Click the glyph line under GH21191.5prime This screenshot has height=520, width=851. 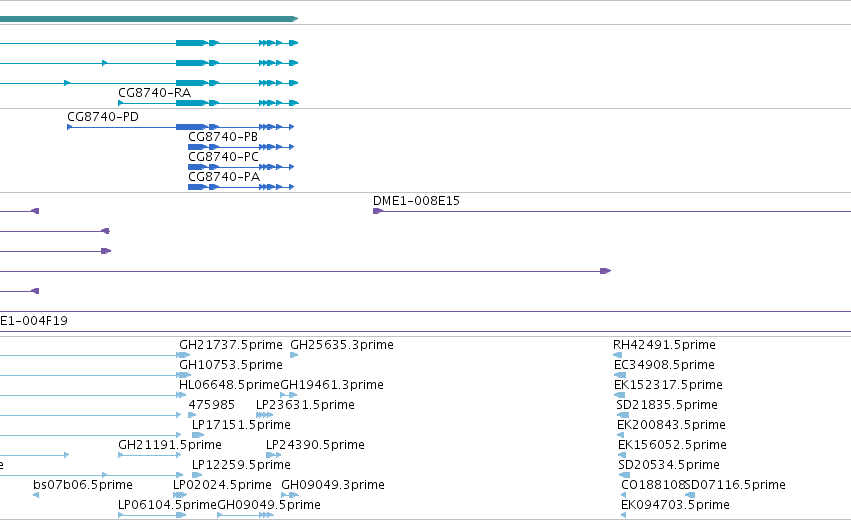pos(150,455)
